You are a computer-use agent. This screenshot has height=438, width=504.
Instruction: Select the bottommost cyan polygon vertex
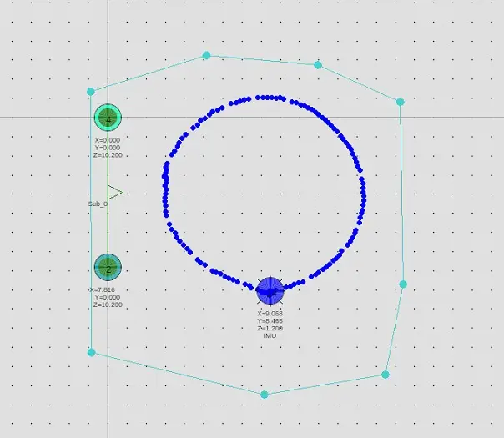[265, 395]
